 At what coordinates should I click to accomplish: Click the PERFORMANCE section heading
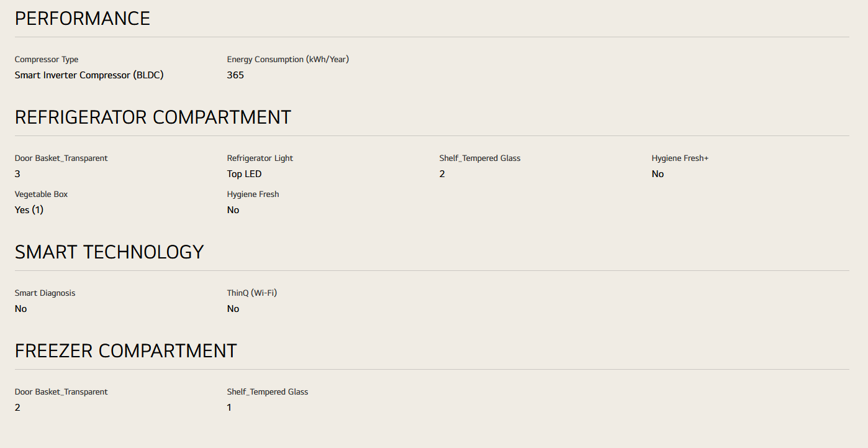click(x=83, y=19)
